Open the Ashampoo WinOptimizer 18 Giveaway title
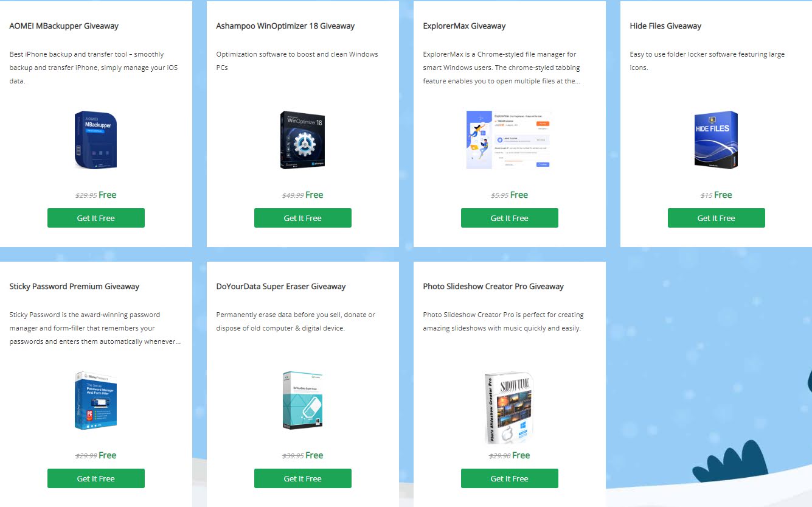 click(285, 26)
